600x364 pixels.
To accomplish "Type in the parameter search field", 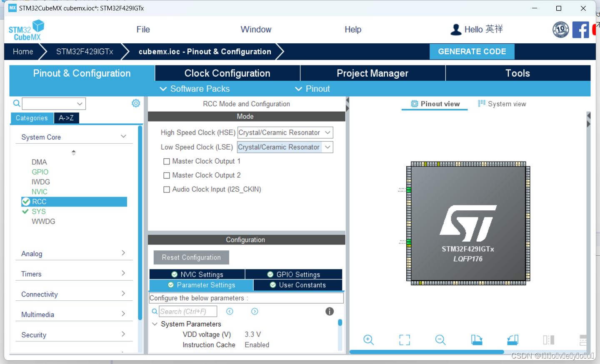I will [187, 311].
